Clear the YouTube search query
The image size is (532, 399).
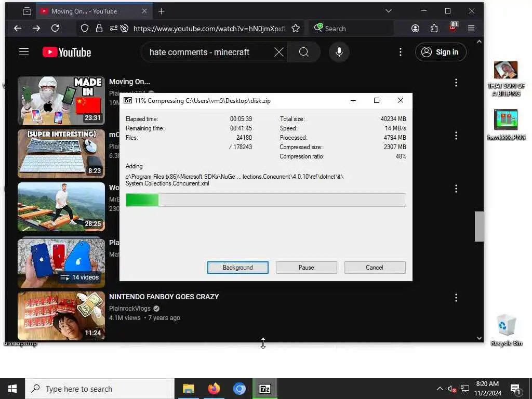[279, 52]
